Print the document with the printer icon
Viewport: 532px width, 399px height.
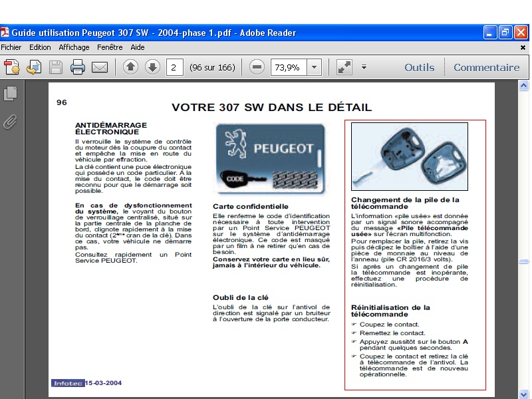click(x=78, y=67)
